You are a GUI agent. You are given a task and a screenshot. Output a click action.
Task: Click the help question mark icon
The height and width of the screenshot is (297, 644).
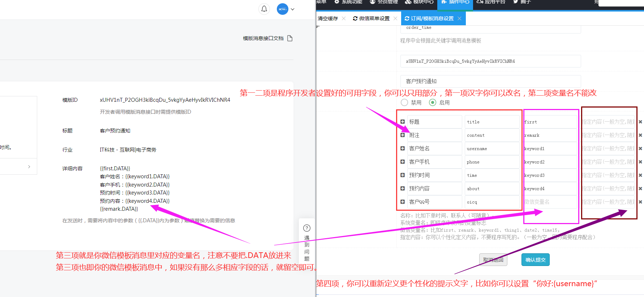coord(307,228)
